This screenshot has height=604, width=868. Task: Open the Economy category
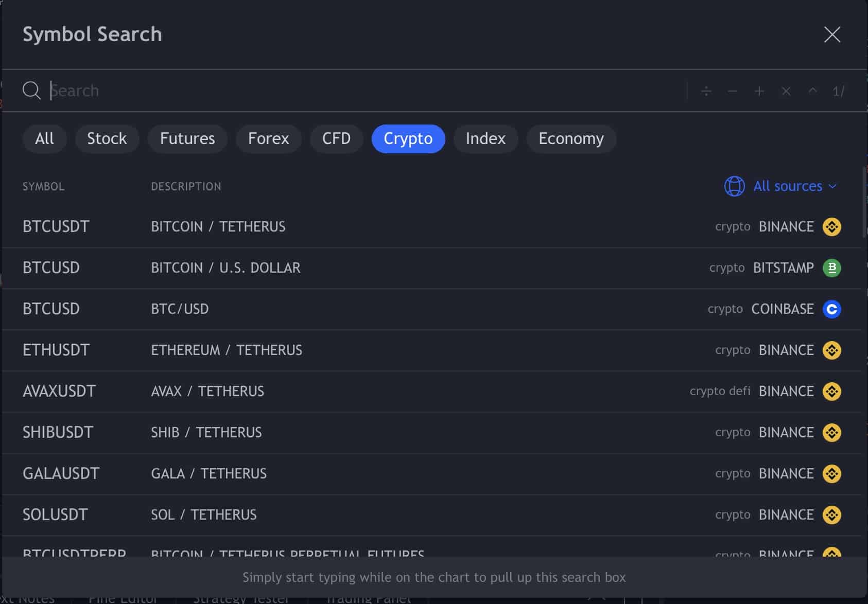[571, 138]
